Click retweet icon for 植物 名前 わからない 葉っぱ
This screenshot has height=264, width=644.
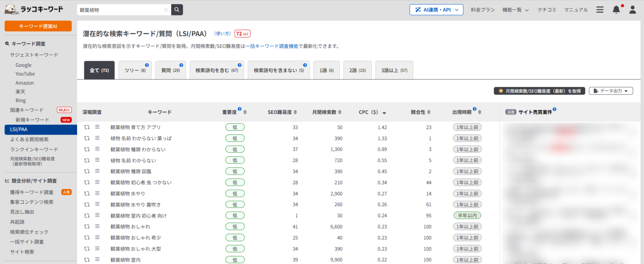point(87,138)
